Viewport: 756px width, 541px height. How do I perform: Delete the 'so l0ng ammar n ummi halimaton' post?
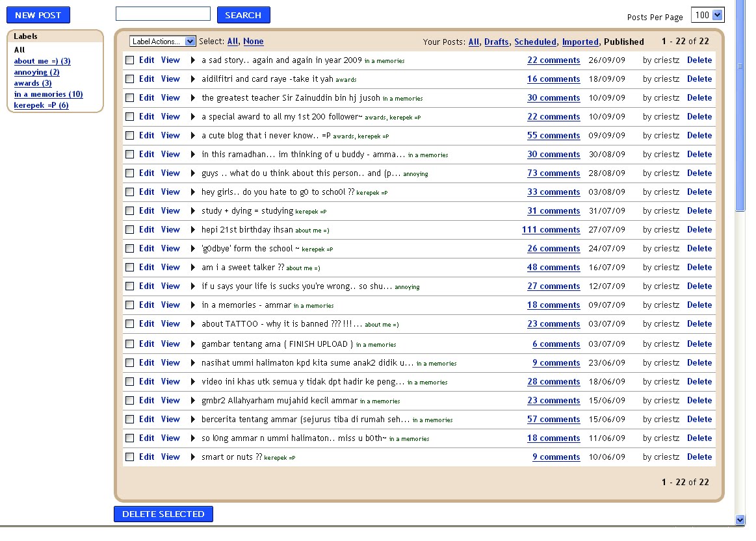point(699,438)
